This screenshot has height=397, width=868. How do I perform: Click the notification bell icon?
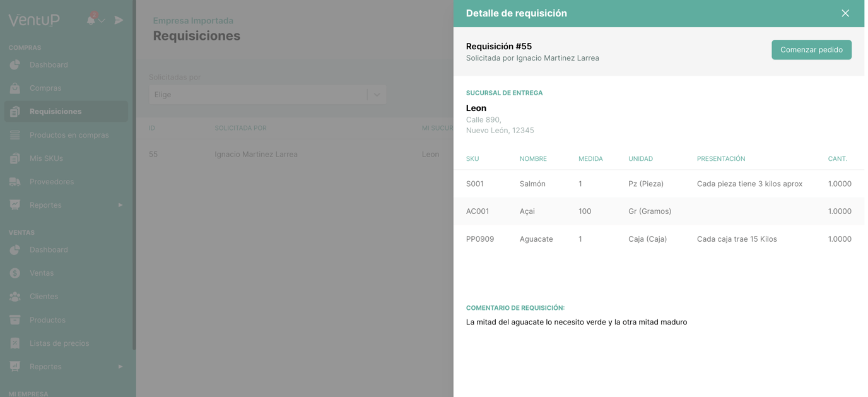pyautogui.click(x=91, y=20)
